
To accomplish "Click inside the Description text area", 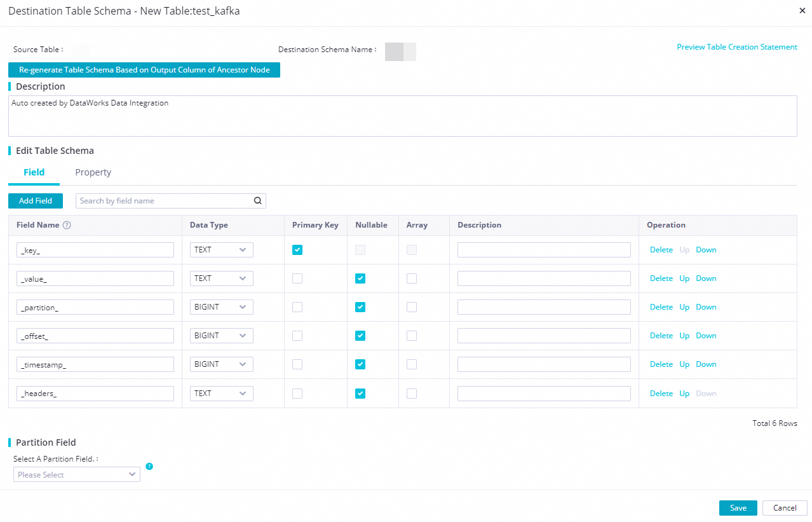I will click(x=403, y=115).
